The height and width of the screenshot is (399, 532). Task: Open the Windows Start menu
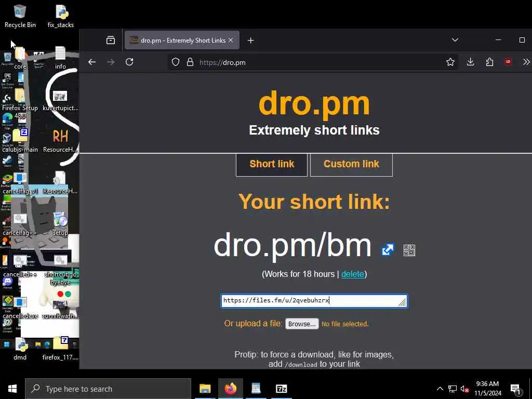click(12, 389)
